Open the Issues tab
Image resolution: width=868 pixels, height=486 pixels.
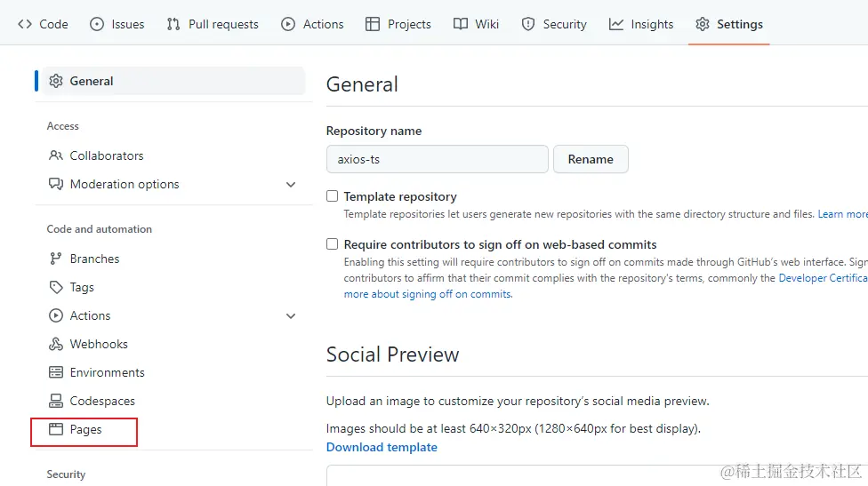[117, 24]
